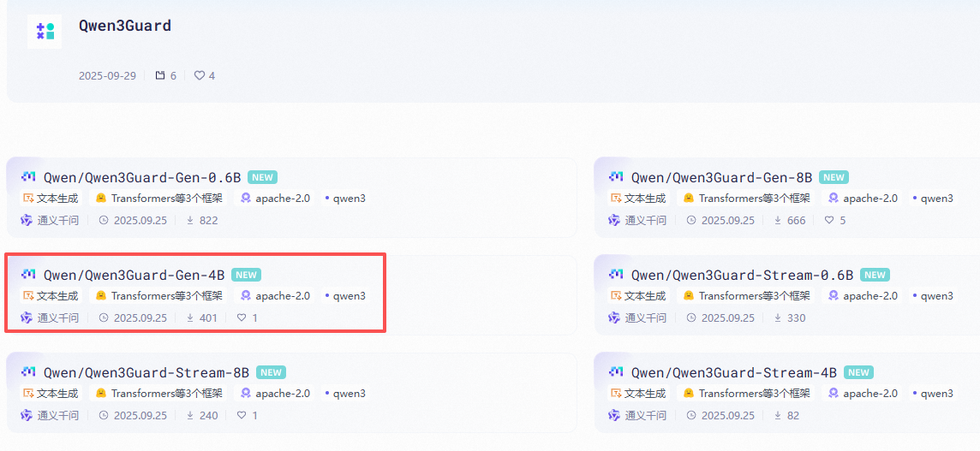Click 文本生成 tag on Qwen3Guard-Stream-0.6B card

(x=638, y=296)
